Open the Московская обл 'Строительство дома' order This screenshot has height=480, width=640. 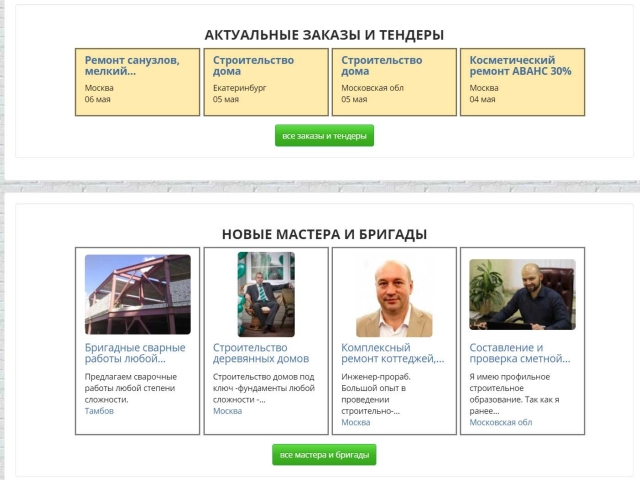pos(381,66)
